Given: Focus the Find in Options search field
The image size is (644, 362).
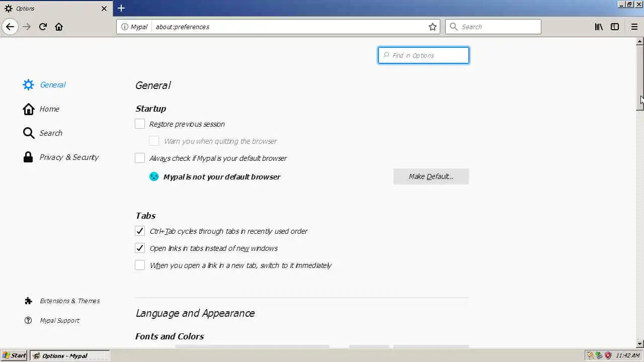Looking at the screenshot, I should point(424,55).
